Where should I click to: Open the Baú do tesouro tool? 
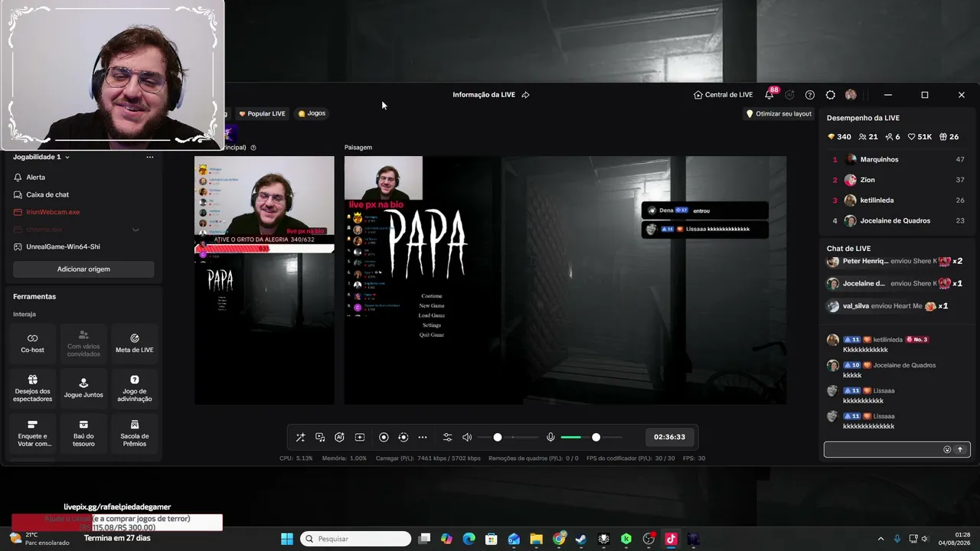(83, 434)
